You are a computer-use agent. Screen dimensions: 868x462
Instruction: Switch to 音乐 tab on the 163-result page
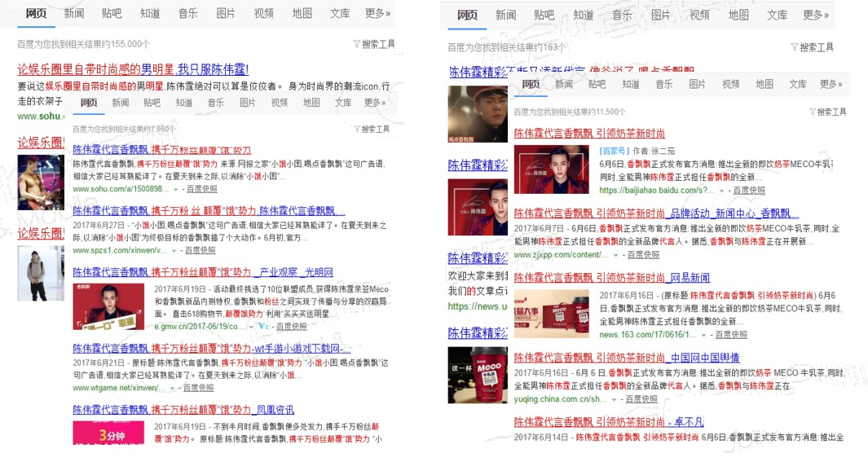622,15
